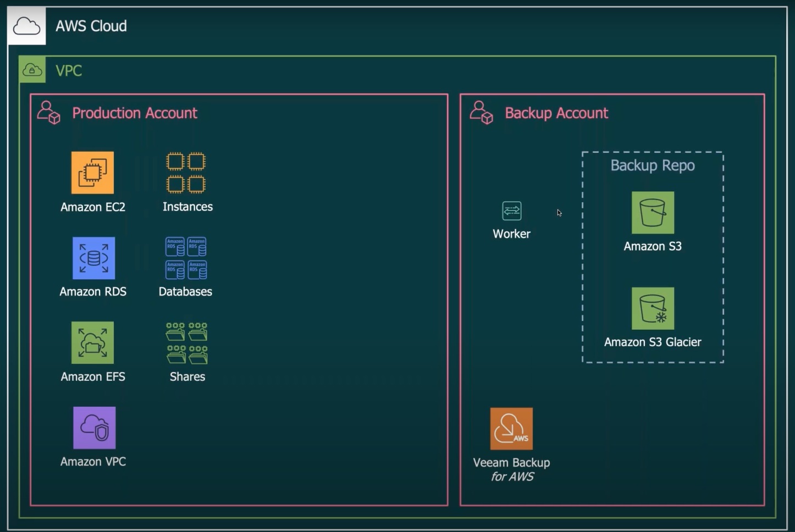
Task: Select the Worker icon
Action: click(511, 210)
